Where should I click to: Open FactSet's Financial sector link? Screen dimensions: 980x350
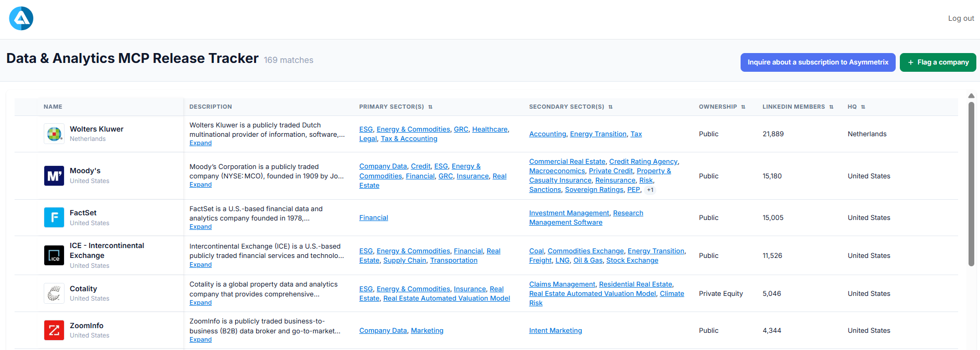coord(374,217)
